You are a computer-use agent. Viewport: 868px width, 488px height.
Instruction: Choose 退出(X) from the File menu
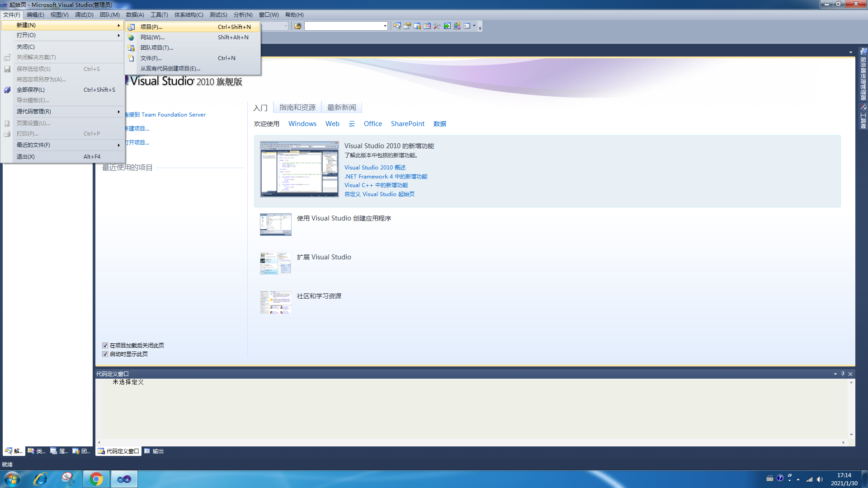(63, 157)
